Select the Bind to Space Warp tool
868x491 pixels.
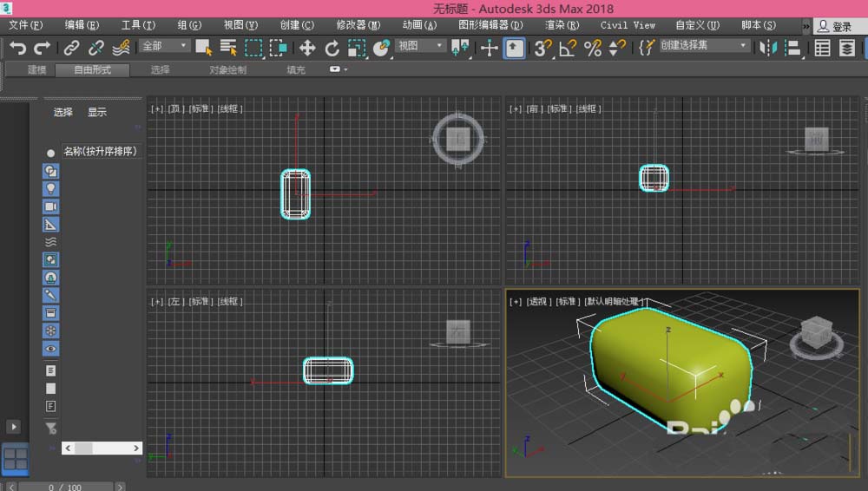[x=121, y=49]
